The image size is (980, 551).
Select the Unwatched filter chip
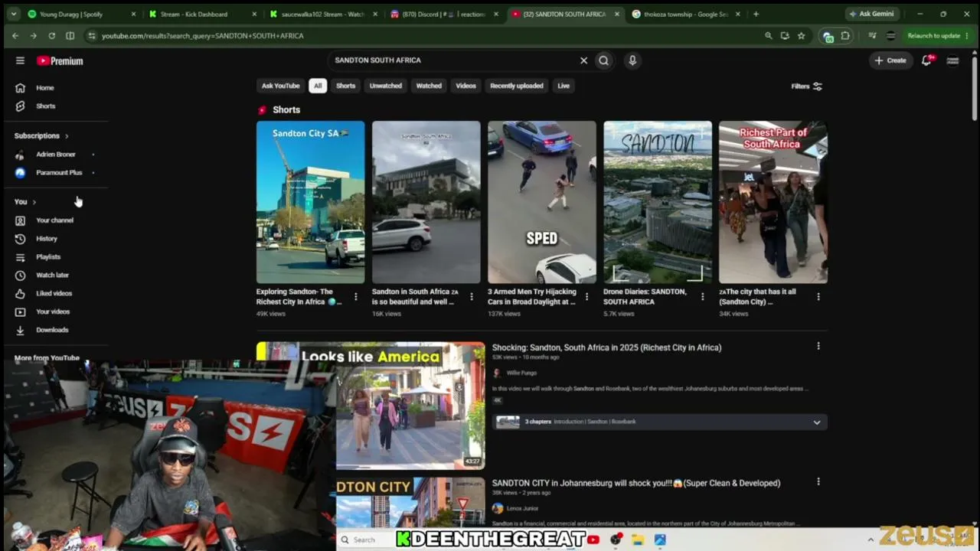[x=386, y=86]
